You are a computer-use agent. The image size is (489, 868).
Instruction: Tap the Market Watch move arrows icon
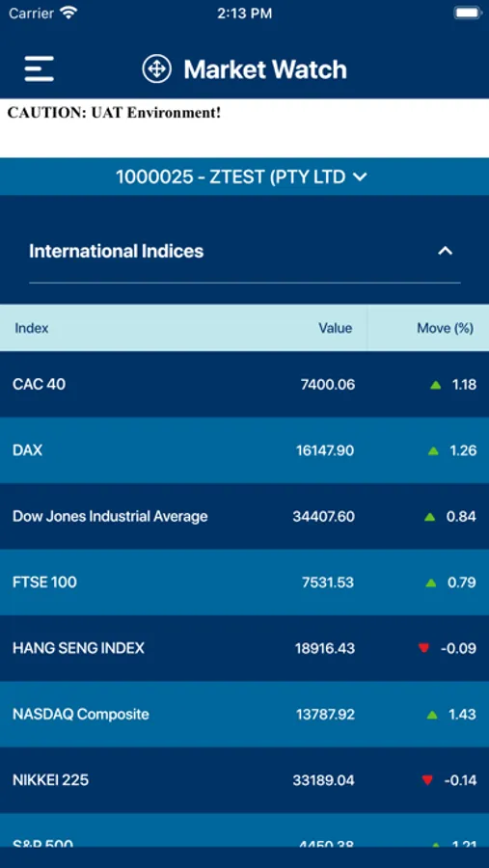(x=156, y=69)
